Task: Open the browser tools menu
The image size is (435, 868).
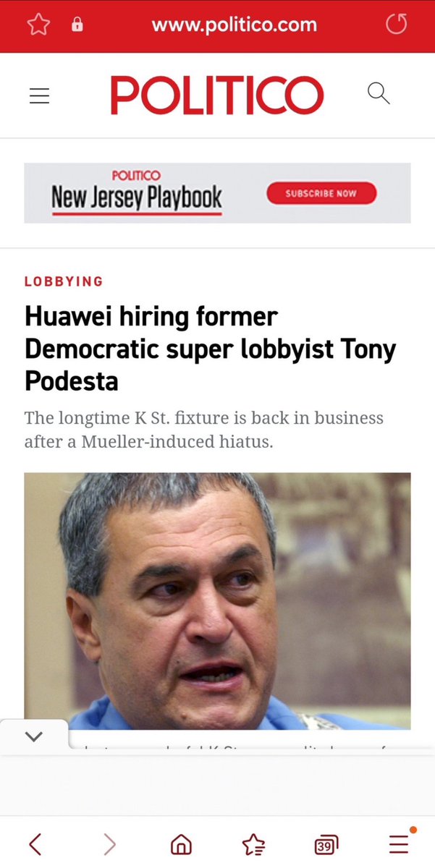Action: 399,843
